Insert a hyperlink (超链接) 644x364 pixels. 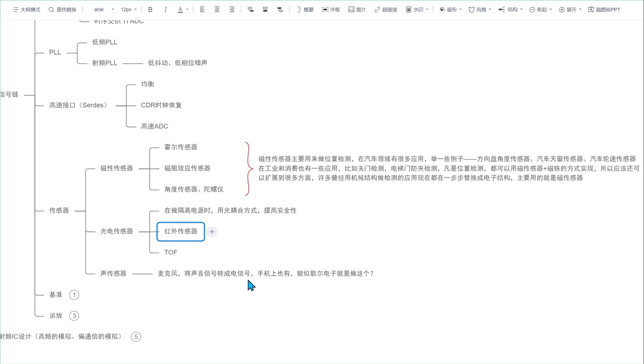(386, 9)
